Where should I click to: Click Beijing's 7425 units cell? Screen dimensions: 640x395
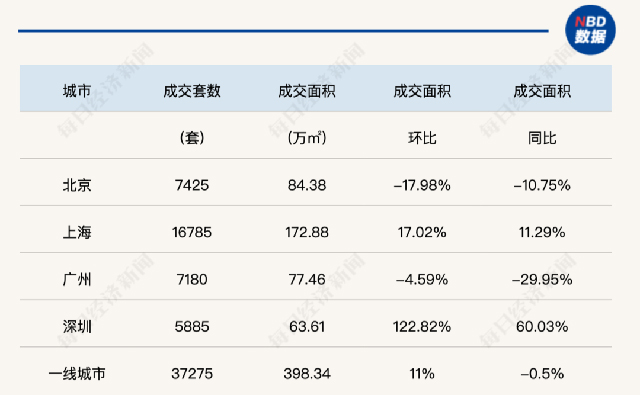point(192,185)
